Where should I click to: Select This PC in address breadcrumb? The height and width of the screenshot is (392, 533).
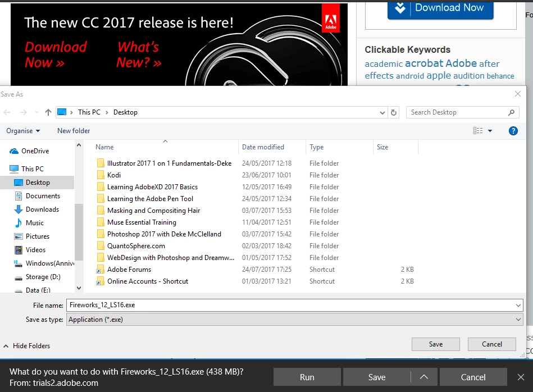pyautogui.click(x=89, y=112)
